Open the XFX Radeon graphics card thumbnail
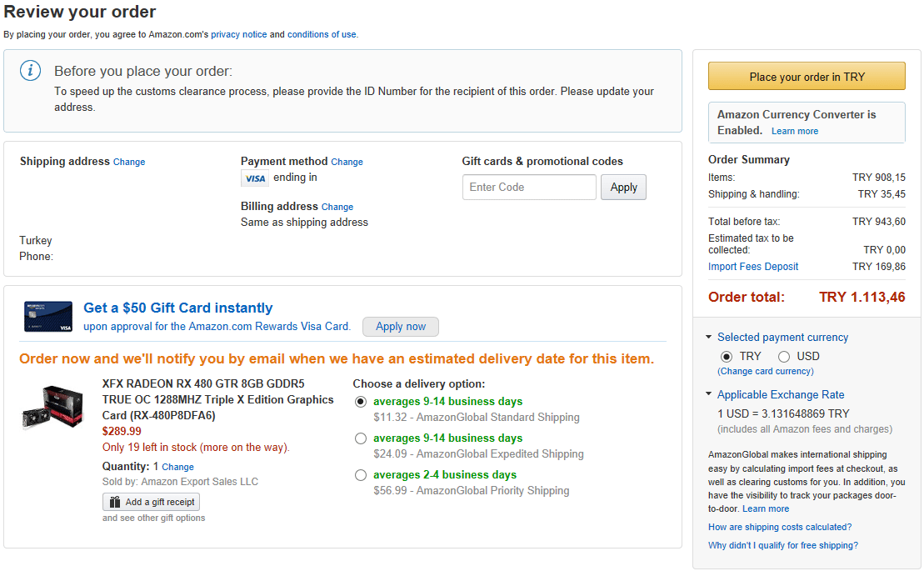Screen dimensions: 924x571 (x=52, y=407)
